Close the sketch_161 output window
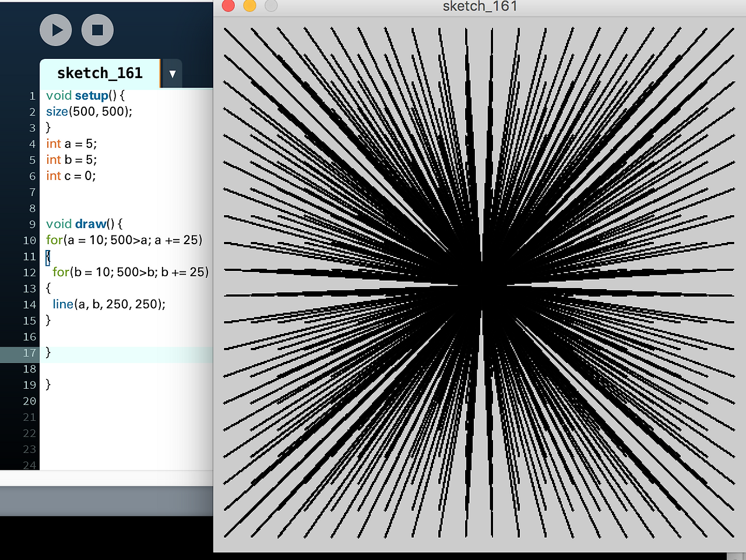This screenshot has height=560, width=746. coord(228,6)
